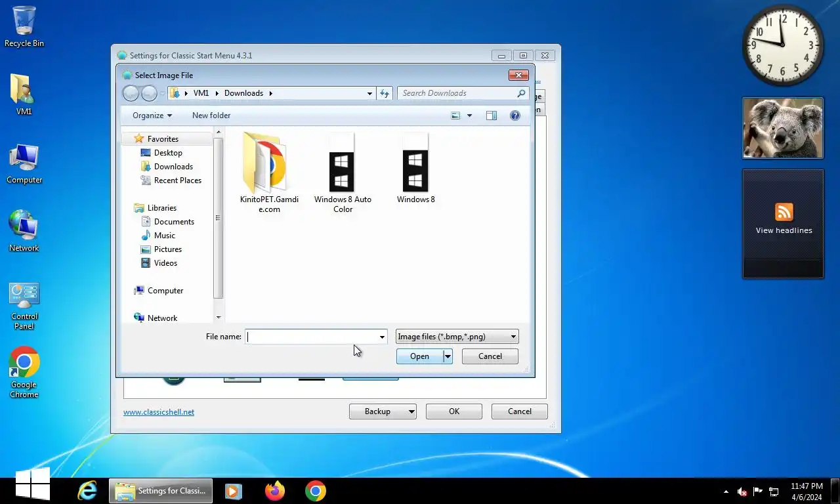Open Recycle Bin on desktop
Screen dimensions: 840x504
tap(24, 26)
